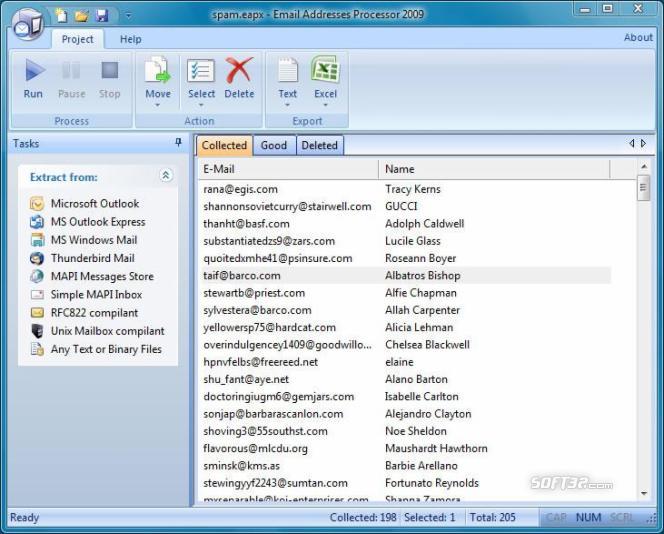
Task: Collapse the Extract from section
Action: coord(166,175)
